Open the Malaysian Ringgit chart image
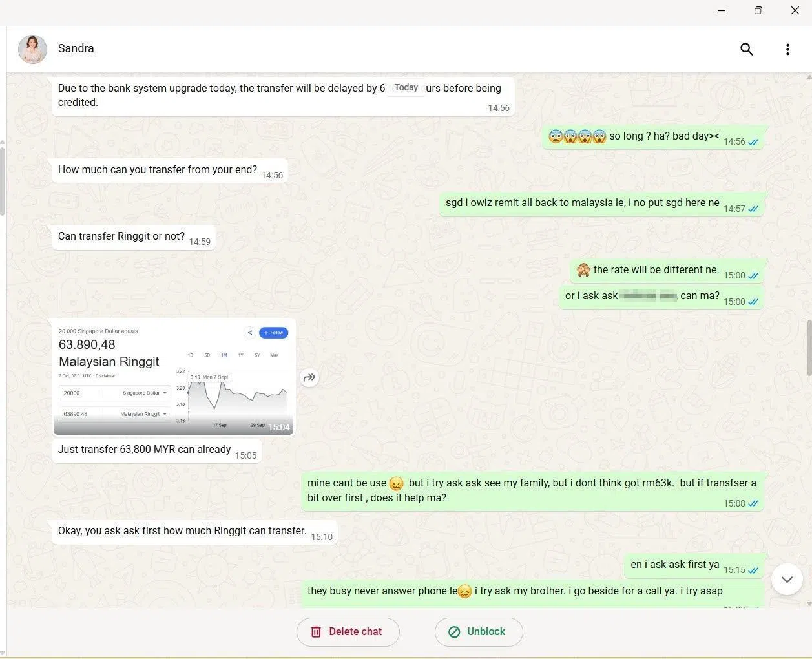812x659 pixels. (x=174, y=377)
